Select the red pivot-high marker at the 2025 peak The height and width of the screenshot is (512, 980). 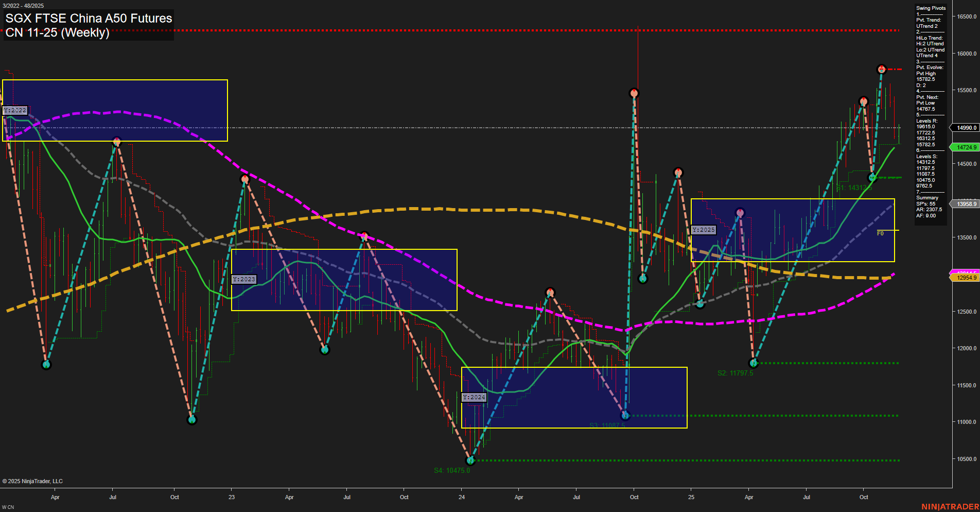(882, 67)
